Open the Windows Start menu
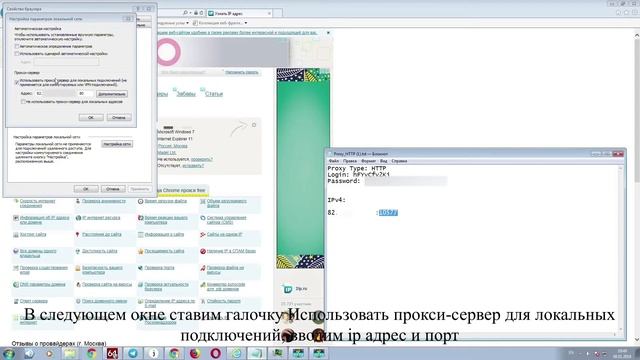 click(9, 353)
